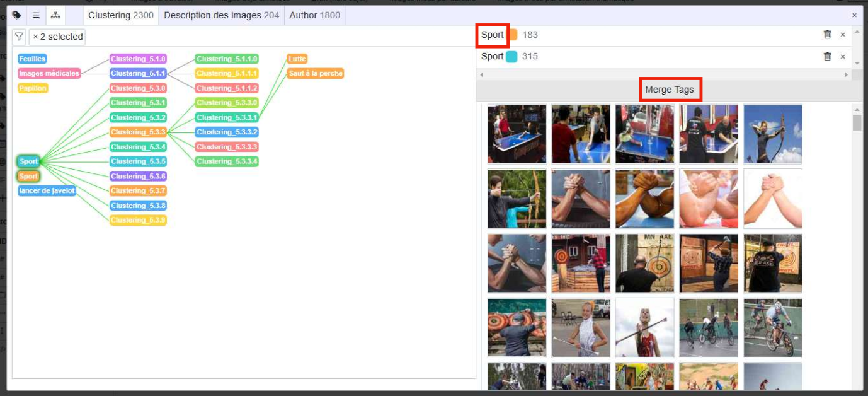The image size is (868, 396).
Task: Select the Clustering_5.3.3.4 node
Action: (x=227, y=161)
